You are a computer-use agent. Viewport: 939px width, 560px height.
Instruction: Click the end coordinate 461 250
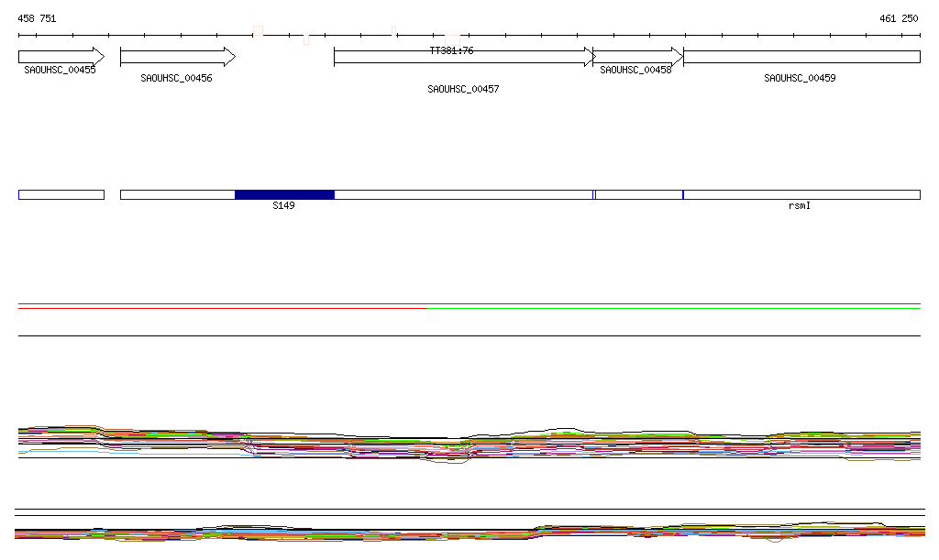[899, 18]
